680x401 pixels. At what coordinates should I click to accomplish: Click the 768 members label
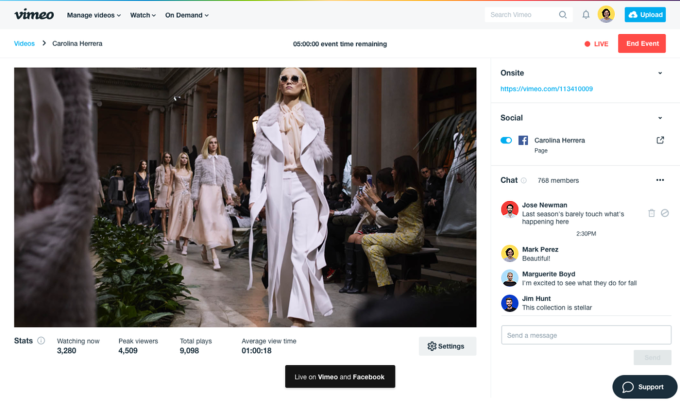coord(558,180)
